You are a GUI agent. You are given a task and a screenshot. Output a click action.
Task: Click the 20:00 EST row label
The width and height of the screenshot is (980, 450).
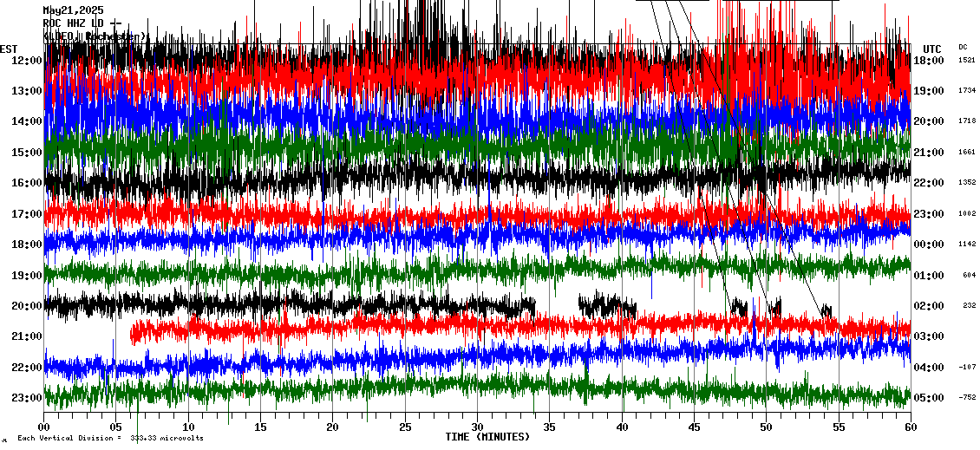click(x=27, y=306)
